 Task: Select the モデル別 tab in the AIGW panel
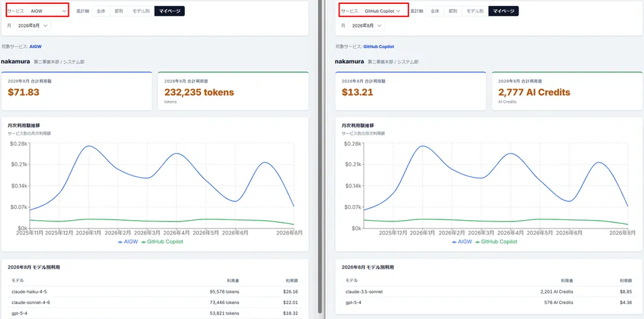pyautogui.click(x=141, y=11)
